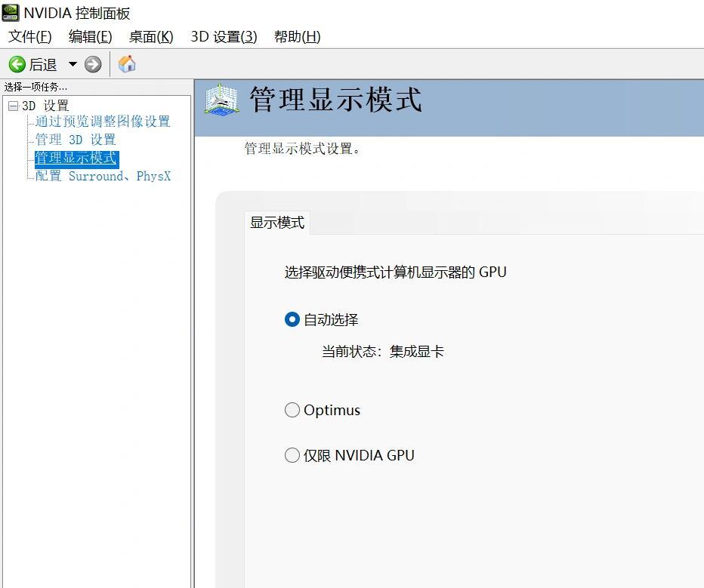Open the 文件(F) menu
704x588 pixels.
click(x=30, y=36)
